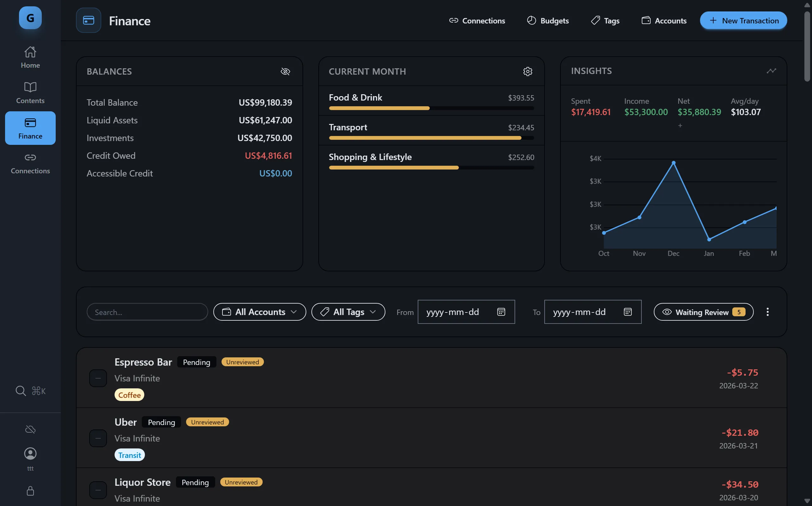Screen dimensions: 812x506
Task: Create a New Transaction
Action: coord(743,21)
